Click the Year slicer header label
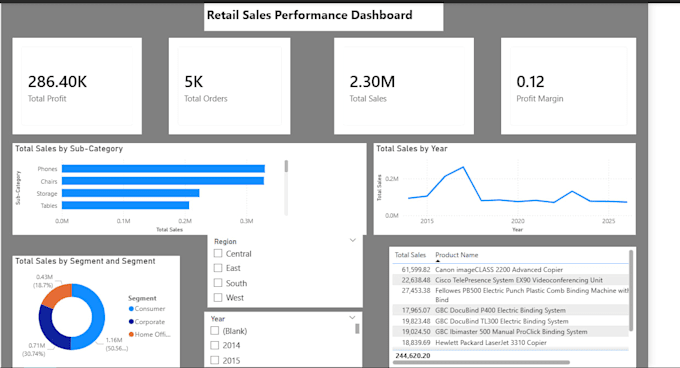The height and width of the screenshot is (368, 680). (x=218, y=319)
